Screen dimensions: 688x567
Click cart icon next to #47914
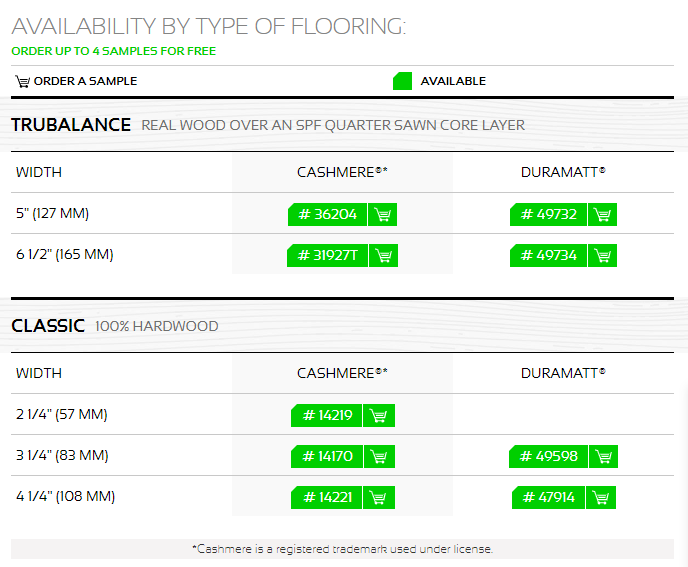coord(601,497)
